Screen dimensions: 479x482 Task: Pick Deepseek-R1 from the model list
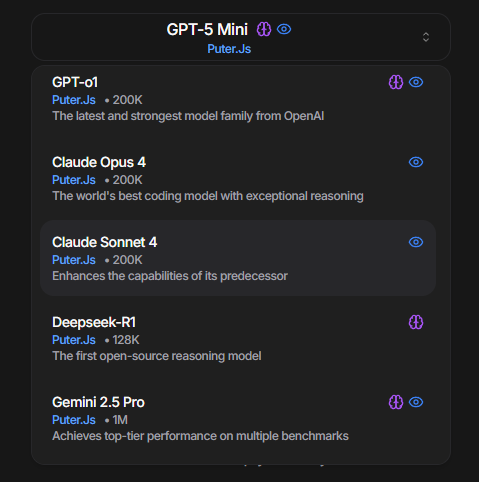[x=238, y=339]
